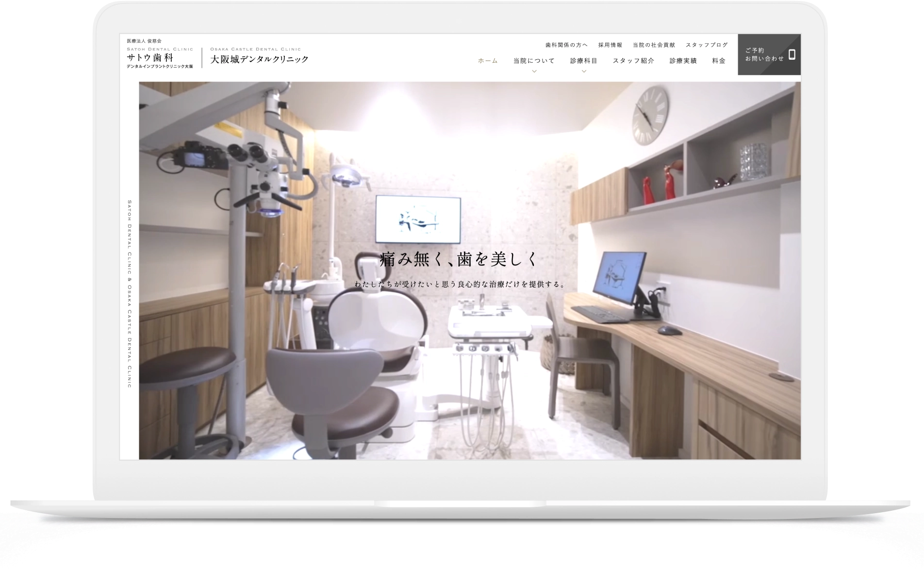Screen dimensions: 924x569
Task: Click the hero video of the treatment room
Action: [470, 270]
